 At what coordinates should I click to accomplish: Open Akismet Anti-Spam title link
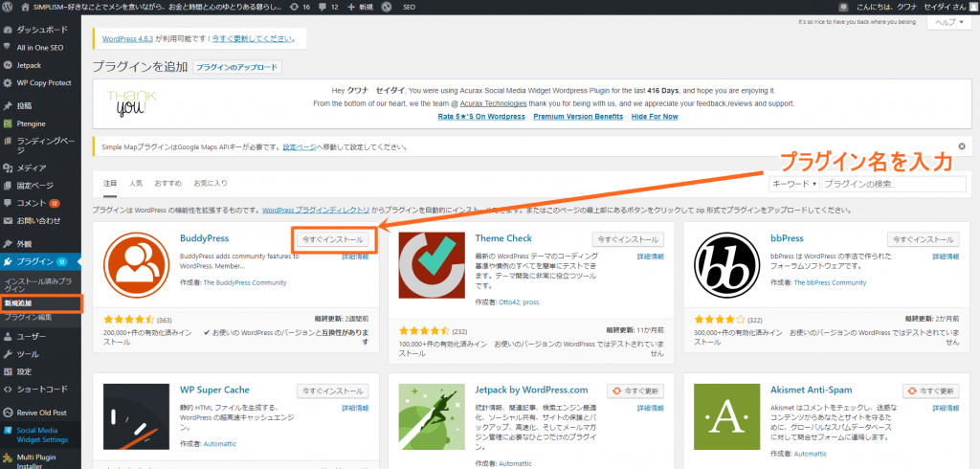pos(812,390)
